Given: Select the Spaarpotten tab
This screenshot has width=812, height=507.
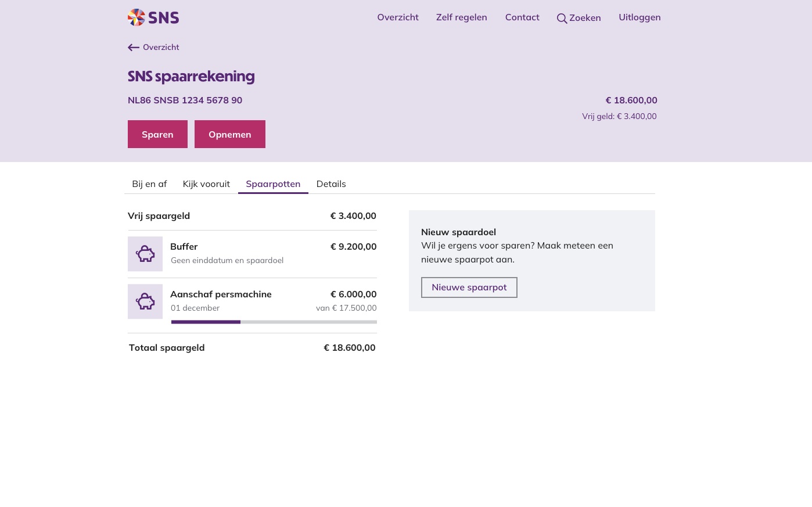Looking at the screenshot, I should 273,184.
